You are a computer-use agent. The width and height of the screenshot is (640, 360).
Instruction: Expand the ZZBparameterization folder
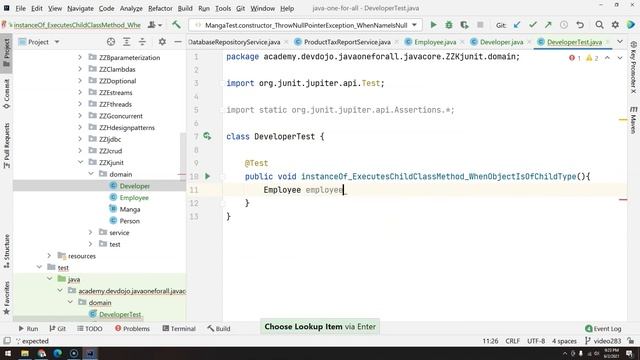coord(80,58)
